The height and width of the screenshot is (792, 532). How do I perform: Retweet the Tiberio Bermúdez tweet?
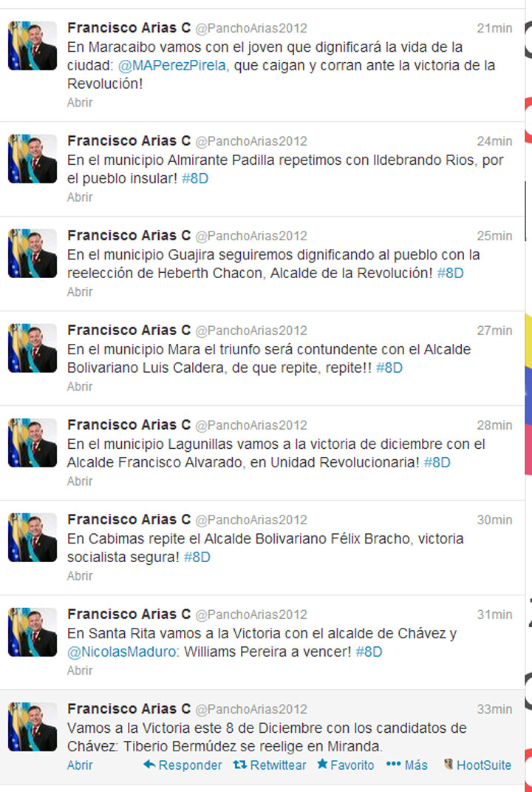point(270,765)
